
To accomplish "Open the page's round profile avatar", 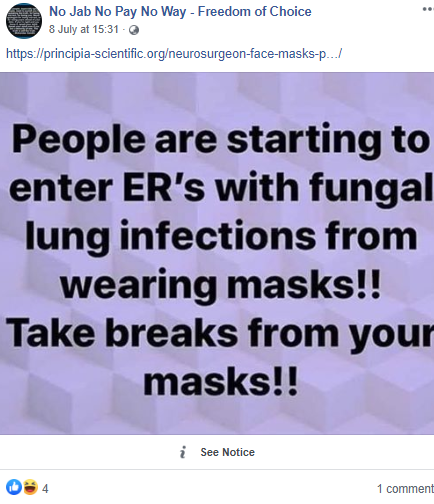I will pos(24,21).
